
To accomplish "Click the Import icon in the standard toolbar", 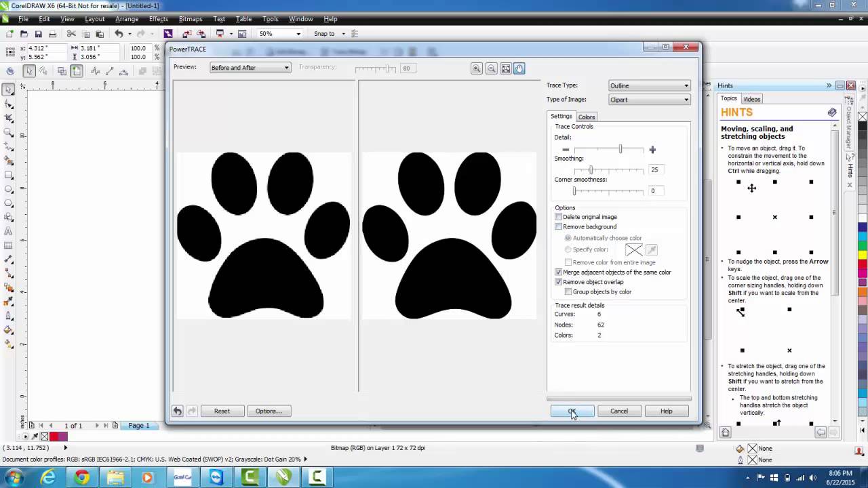I will (x=186, y=34).
